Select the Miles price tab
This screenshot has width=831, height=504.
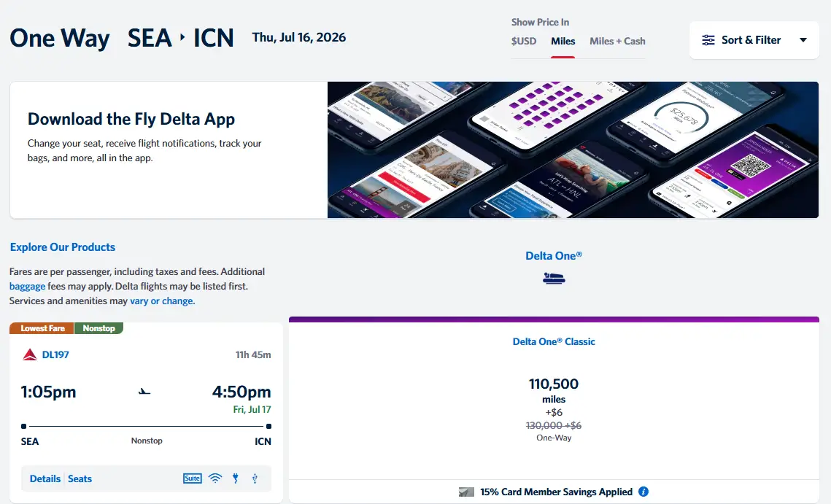coord(563,42)
